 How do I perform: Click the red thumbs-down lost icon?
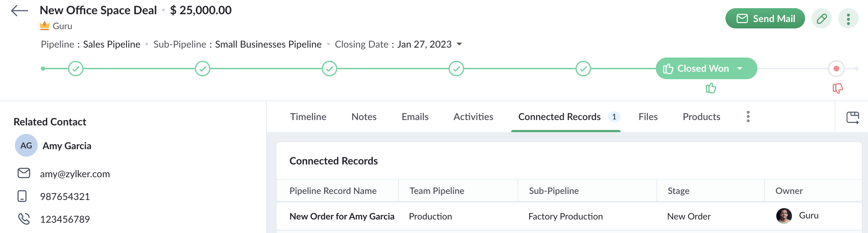click(837, 88)
